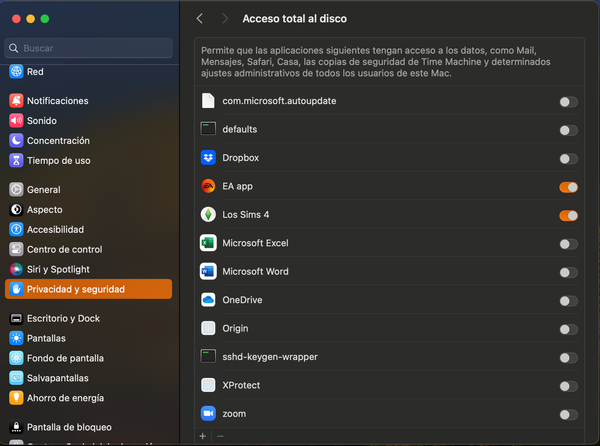
Task: Click the magnifying glass search icon
Action: coord(13,48)
